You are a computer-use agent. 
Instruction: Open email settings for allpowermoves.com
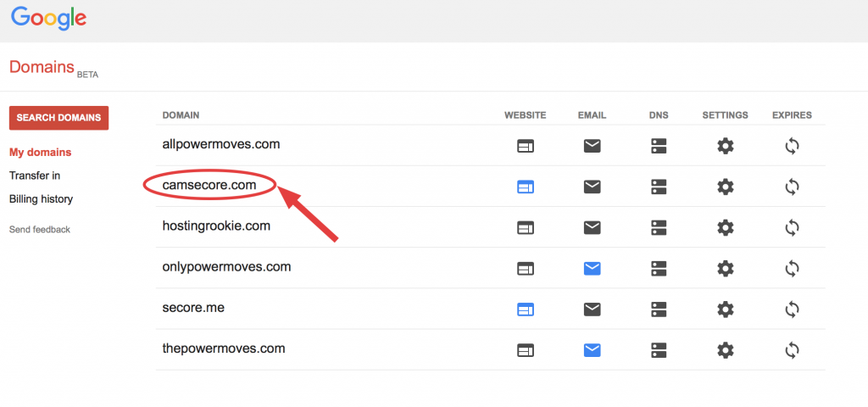593,146
